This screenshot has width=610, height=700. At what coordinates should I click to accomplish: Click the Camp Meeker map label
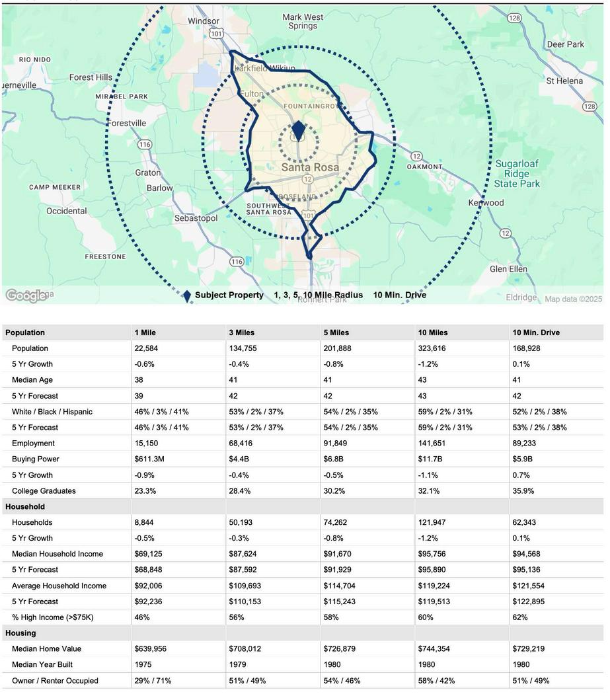click(x=55, y=187)
